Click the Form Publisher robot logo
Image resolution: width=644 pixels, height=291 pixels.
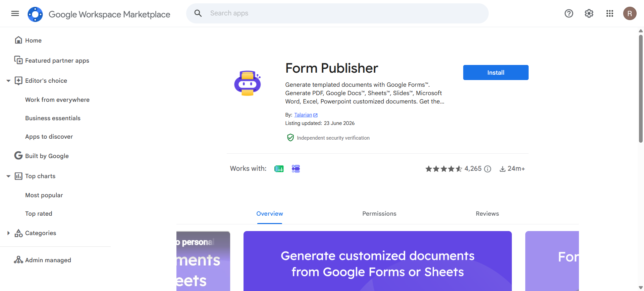pyautogui.click(x=248, y=83)
